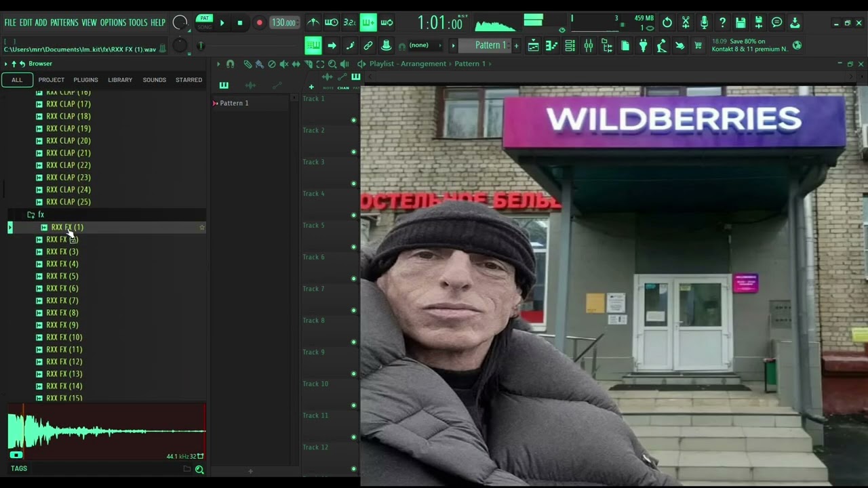
Task: Switch Browser to the LIBRARY tab
Action: (120, 80)
